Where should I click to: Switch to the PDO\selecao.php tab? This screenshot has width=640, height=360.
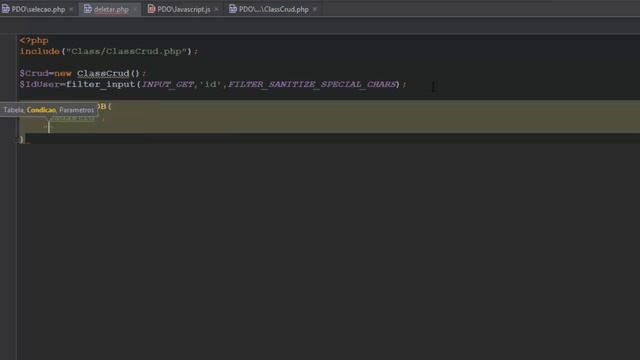pos(38,9)
